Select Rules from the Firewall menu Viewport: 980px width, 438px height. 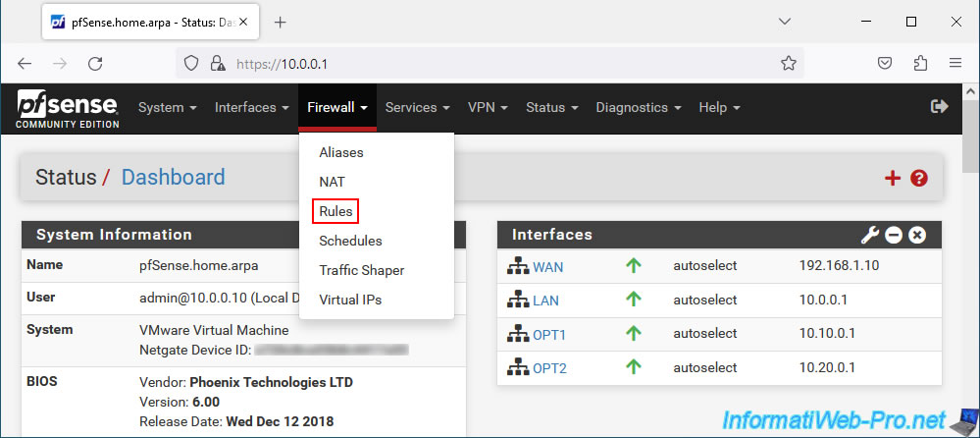(x=335, y=211)
